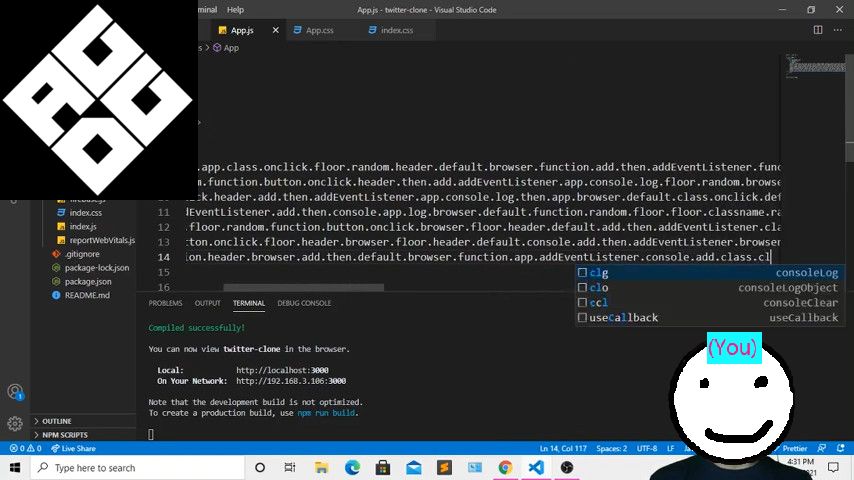The height and width of the screenshot is (480, 854).
Task: Open the feedback icon in status bar
Action: (822, 448)
